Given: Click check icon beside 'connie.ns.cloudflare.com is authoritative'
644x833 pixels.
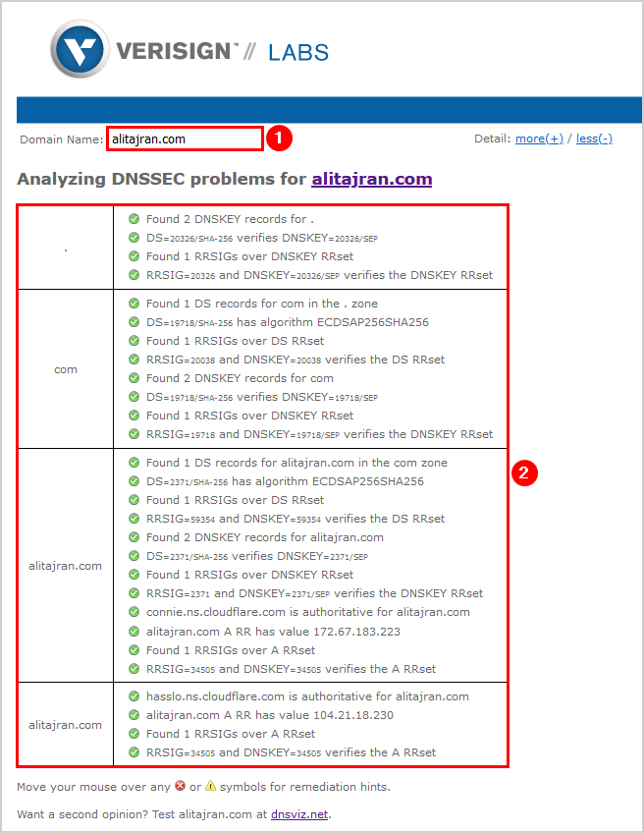Looking at the screenshot, I should tap(134, 612).
